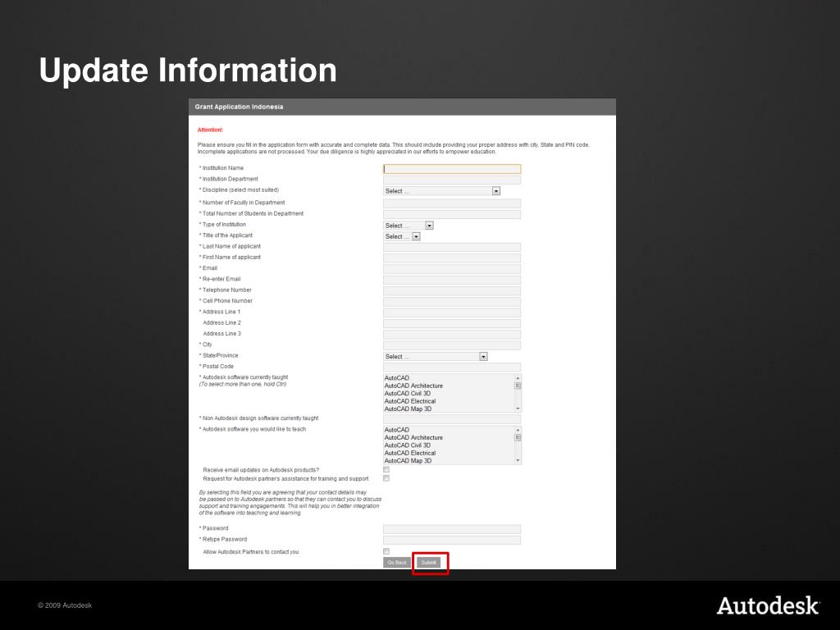Screen dimensions: 840x630
Task: Click the City input field
Action: [x=452, y=345]
